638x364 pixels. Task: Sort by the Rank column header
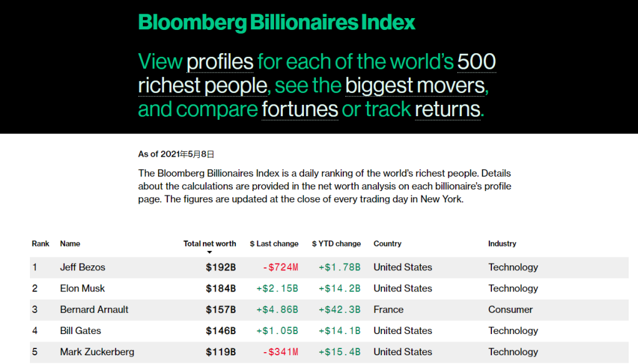point(40,243)
